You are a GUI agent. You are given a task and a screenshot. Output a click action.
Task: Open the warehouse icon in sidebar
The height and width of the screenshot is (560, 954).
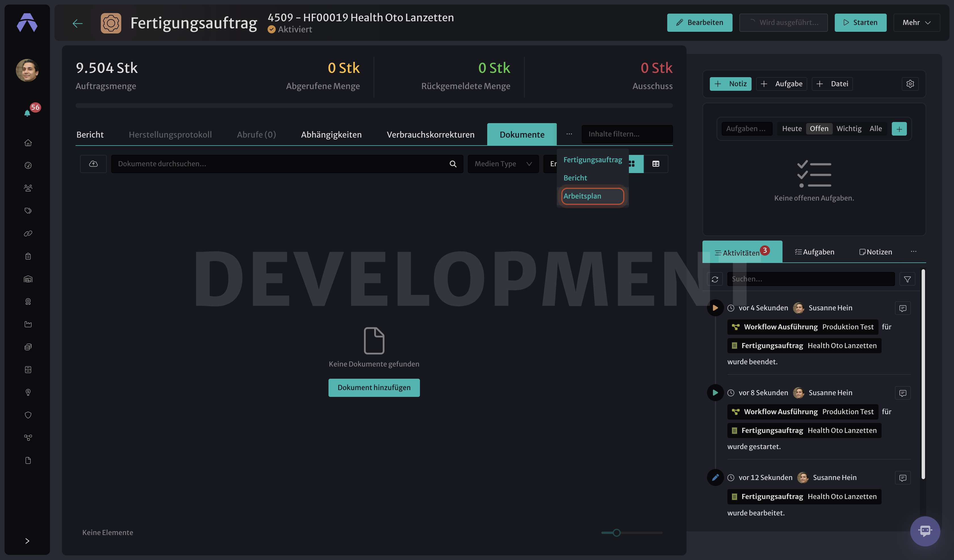tap(28, 279)
